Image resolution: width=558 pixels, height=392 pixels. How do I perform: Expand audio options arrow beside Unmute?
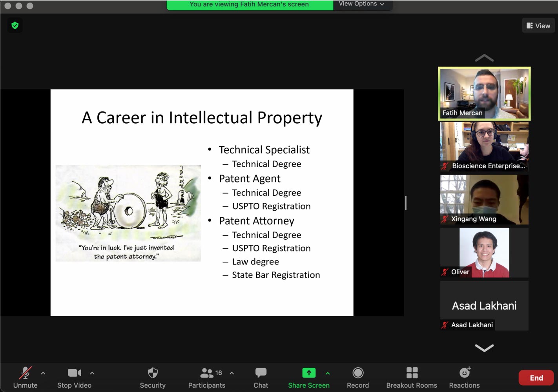pos(43,373)
